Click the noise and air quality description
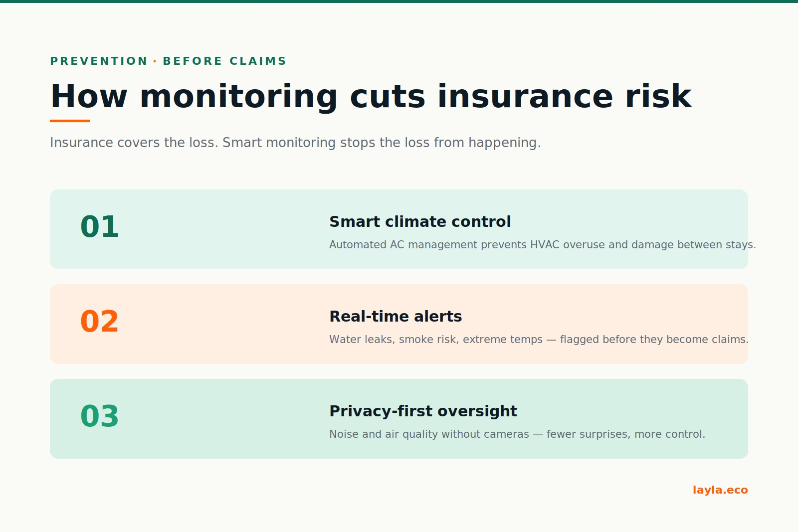Screen dimensions: 798x532 point(517,434)
